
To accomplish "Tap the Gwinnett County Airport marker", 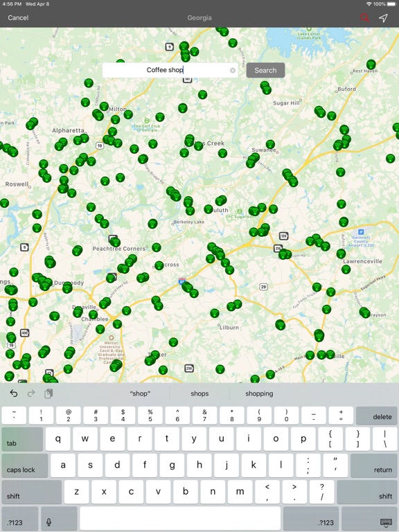I will click(361, 232).
